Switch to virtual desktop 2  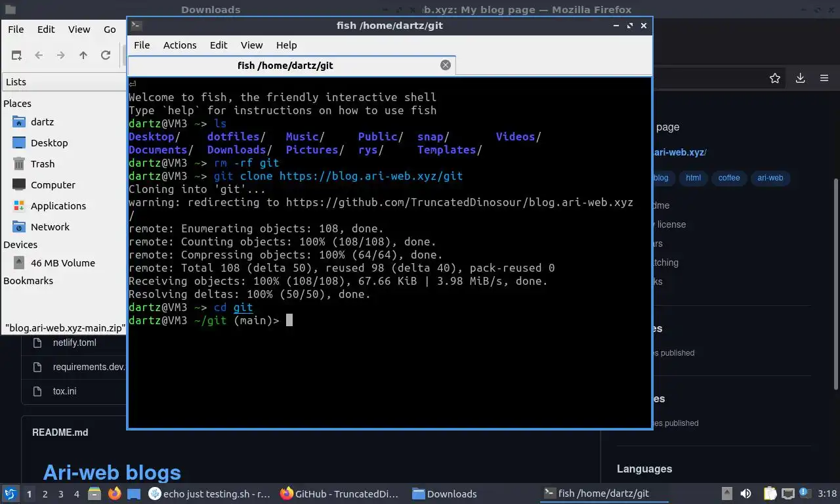pyautogui.click(x=45, y=494)
